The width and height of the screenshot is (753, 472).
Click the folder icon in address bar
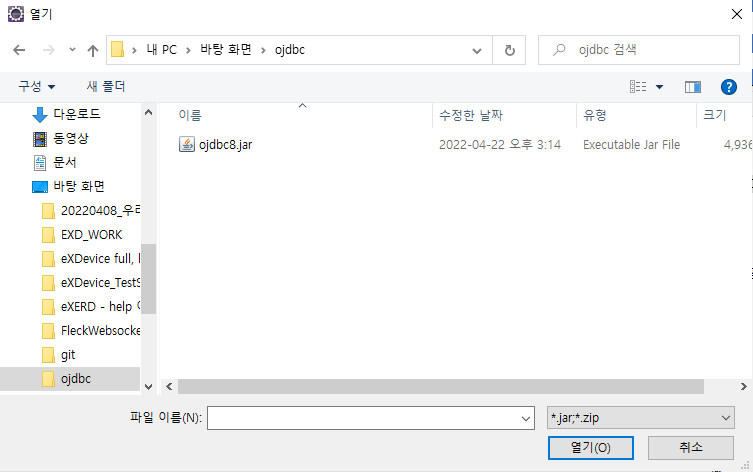118,49
